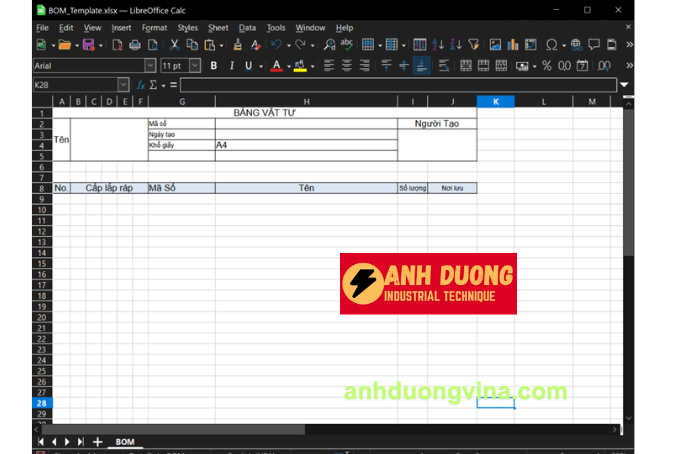Open the Name Box K28 dropdown

tap(123, 85)
